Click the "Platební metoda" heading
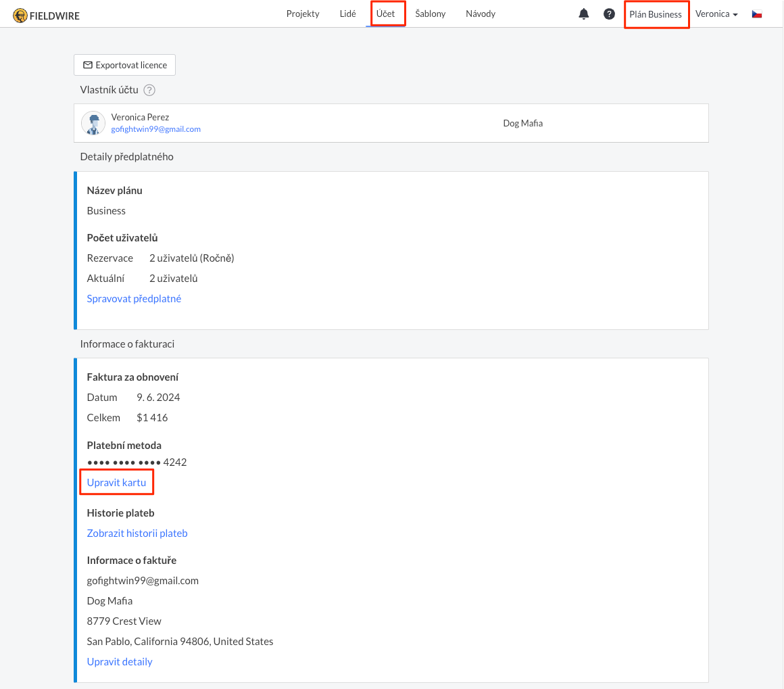 pyautogui.click(x=124, y=446)
